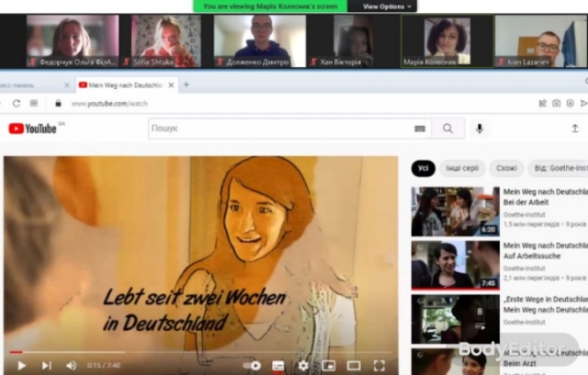Enable miniplayer mode
The height and width of the screenshot is (375, 588).
coord(329,365)
